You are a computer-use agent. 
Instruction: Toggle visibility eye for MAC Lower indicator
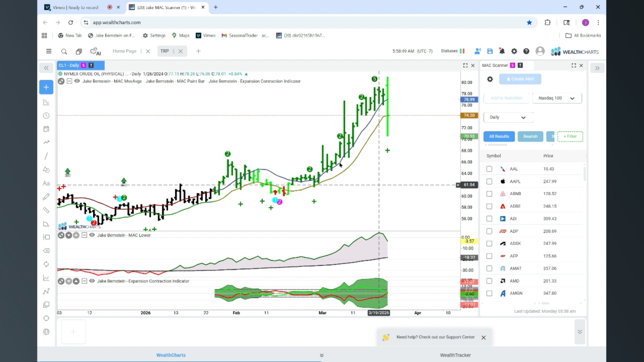[x=92, y=235]
